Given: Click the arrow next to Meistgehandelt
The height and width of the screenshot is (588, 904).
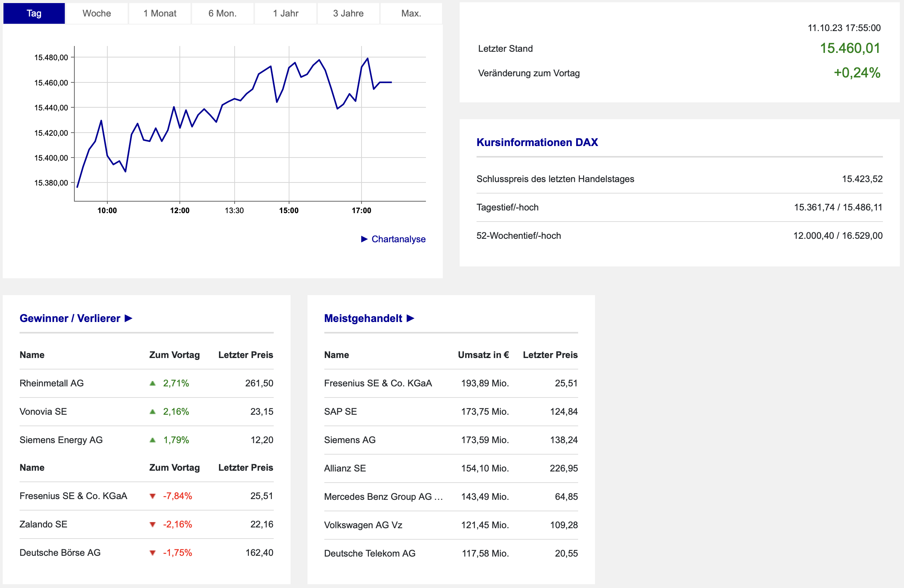Looking at the screenshot, I should click(411, 319).
